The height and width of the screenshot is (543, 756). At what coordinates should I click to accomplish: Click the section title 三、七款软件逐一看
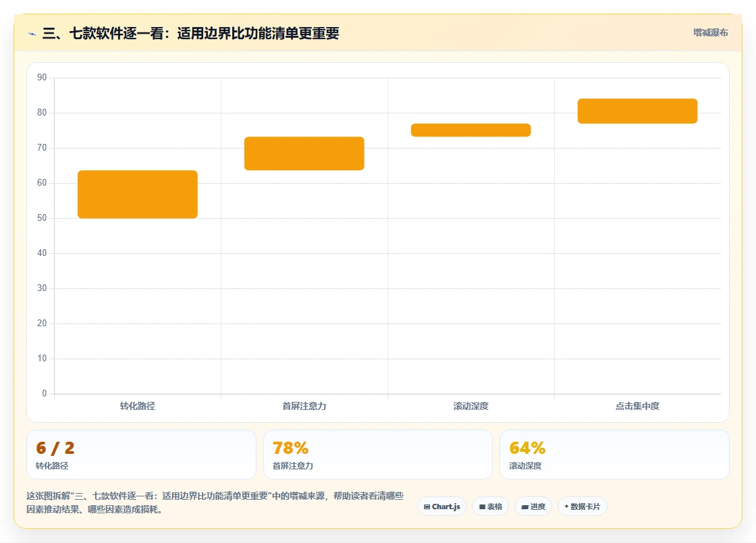(x=191, y=33)
